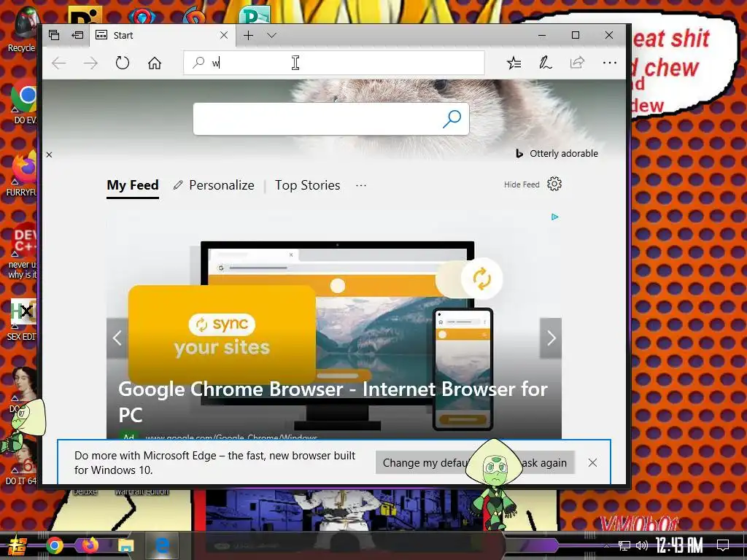Click Hide Feed link

tap(522, 184)
